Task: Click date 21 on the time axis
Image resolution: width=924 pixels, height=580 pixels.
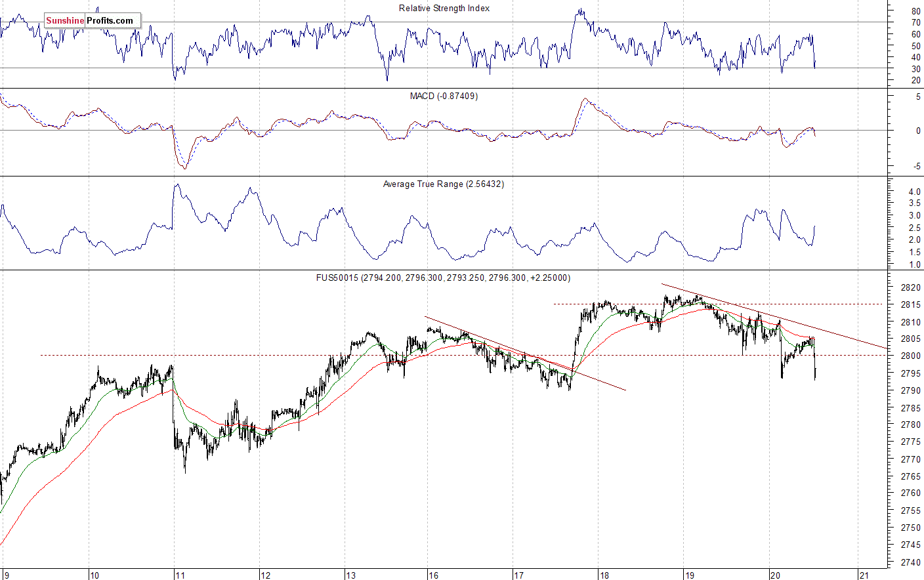Action: click(864, 575)
